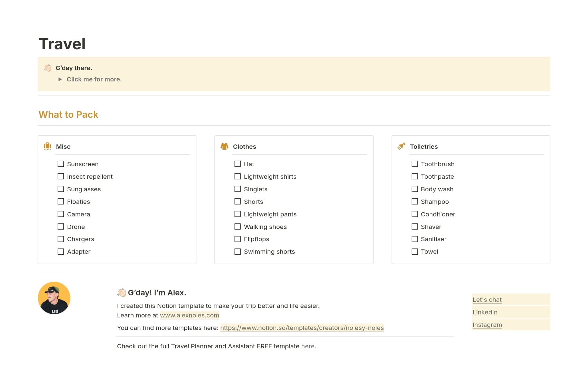Click the here link for the Travel Planner template
This screenshot has width=588, height=367.
click(x=308, y=346)
